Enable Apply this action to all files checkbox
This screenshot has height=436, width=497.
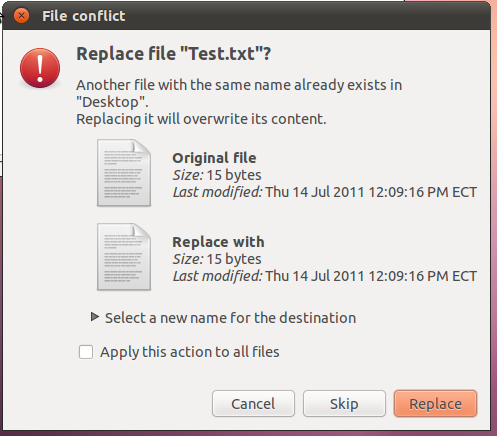click(x=86, y=352)
